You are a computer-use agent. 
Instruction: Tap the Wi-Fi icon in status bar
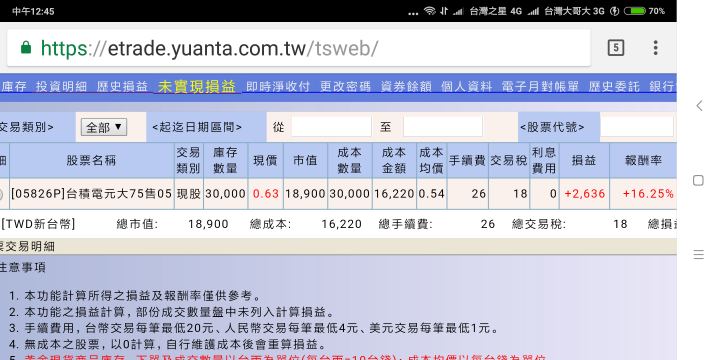pos(429,11)
